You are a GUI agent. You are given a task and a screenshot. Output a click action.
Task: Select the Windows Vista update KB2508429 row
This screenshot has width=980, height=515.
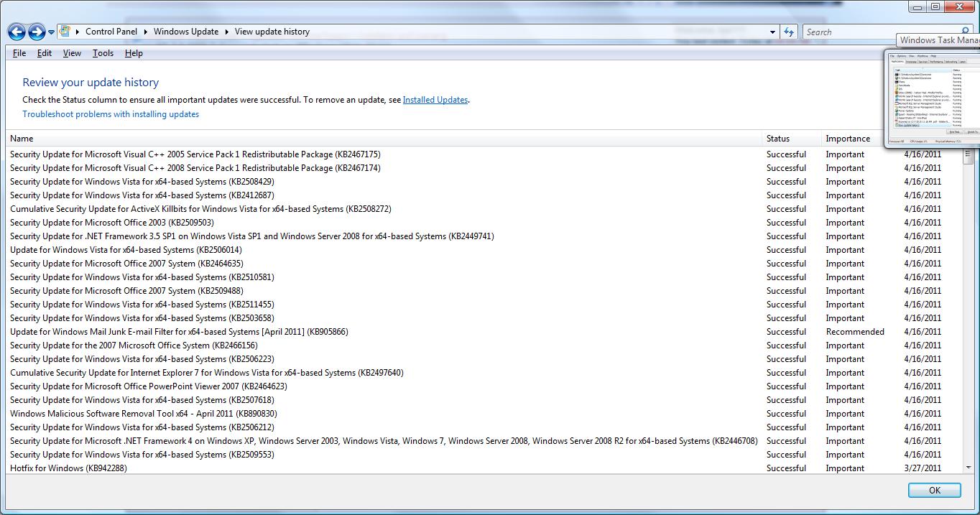(x=484, y=182)
